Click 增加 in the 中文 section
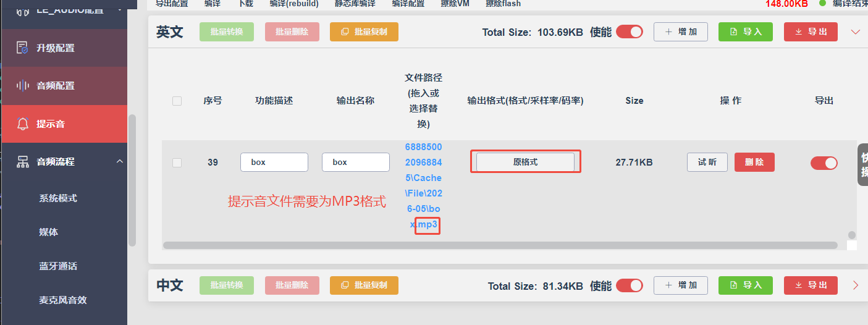This screenshot has height=325, width=868. [681, 285]
